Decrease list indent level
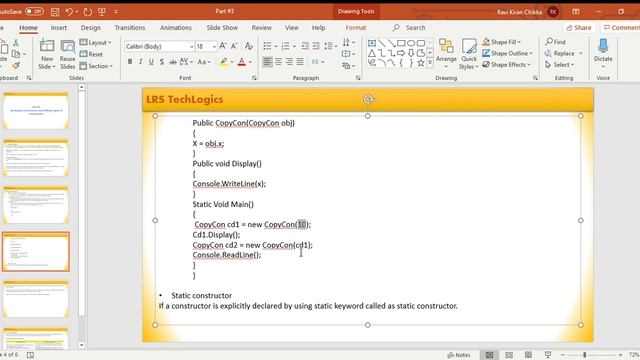640x360 pixels. click(305, 46)
